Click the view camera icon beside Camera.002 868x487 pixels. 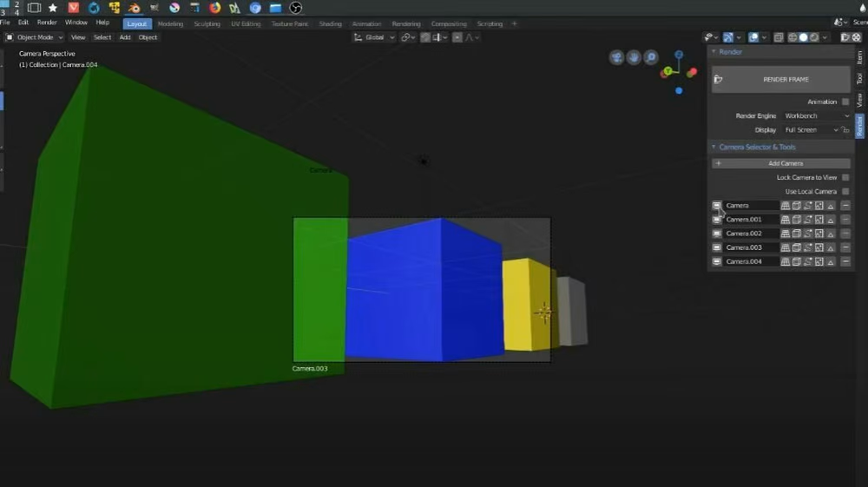(717, 234)
